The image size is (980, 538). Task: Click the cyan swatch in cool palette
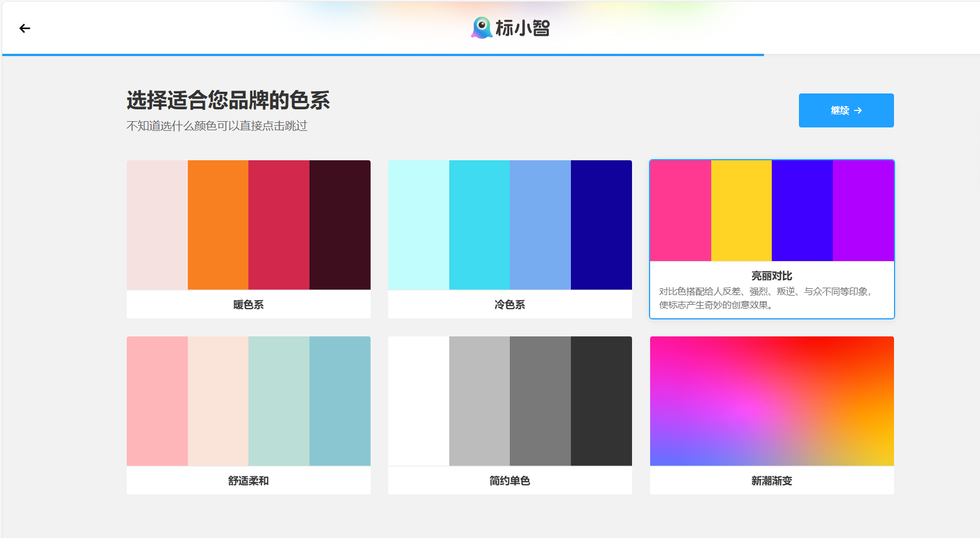point(479,225)
